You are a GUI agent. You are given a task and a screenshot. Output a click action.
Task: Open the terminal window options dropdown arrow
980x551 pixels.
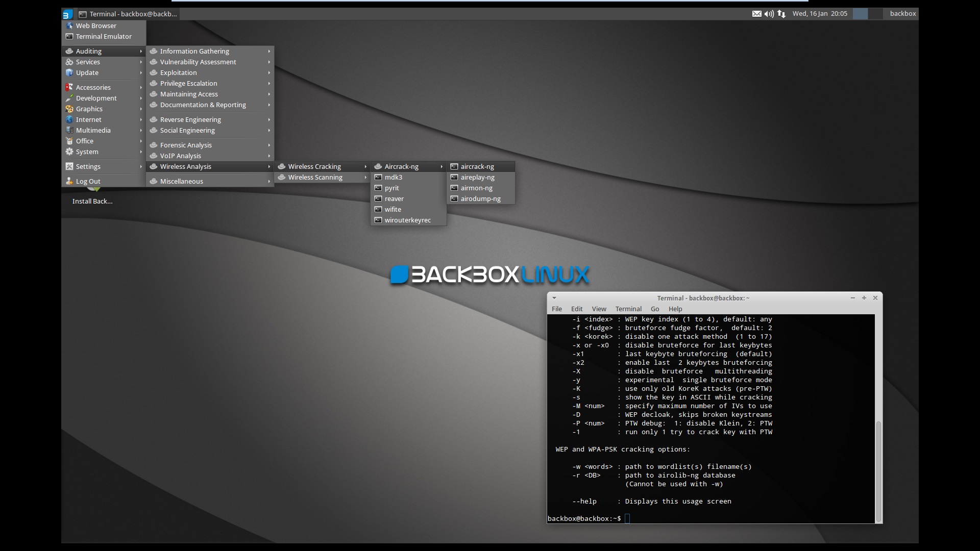click(554, 298)
